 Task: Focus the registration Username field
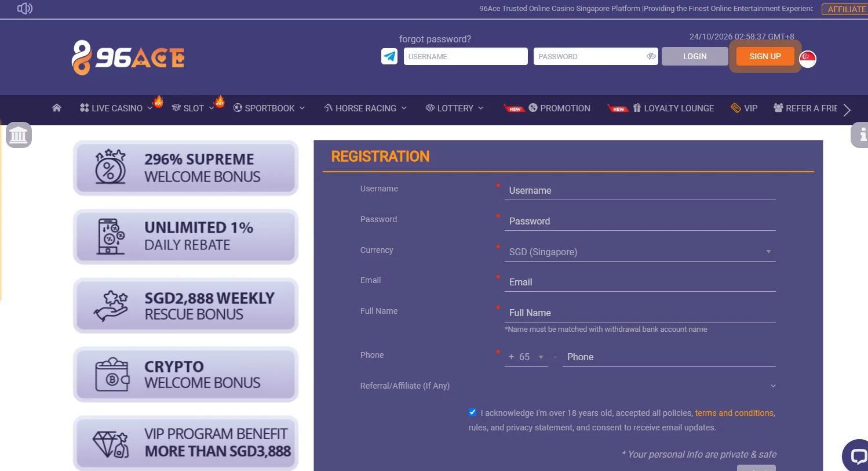(x=640, y=190)
